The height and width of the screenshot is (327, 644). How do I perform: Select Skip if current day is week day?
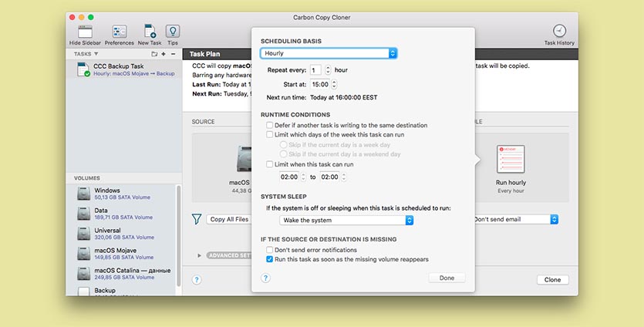pyautogui.click(x=283, y=144)
